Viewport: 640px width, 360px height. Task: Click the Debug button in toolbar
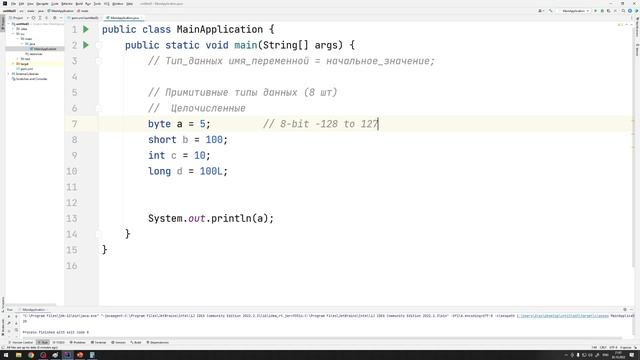coord(602,11)
